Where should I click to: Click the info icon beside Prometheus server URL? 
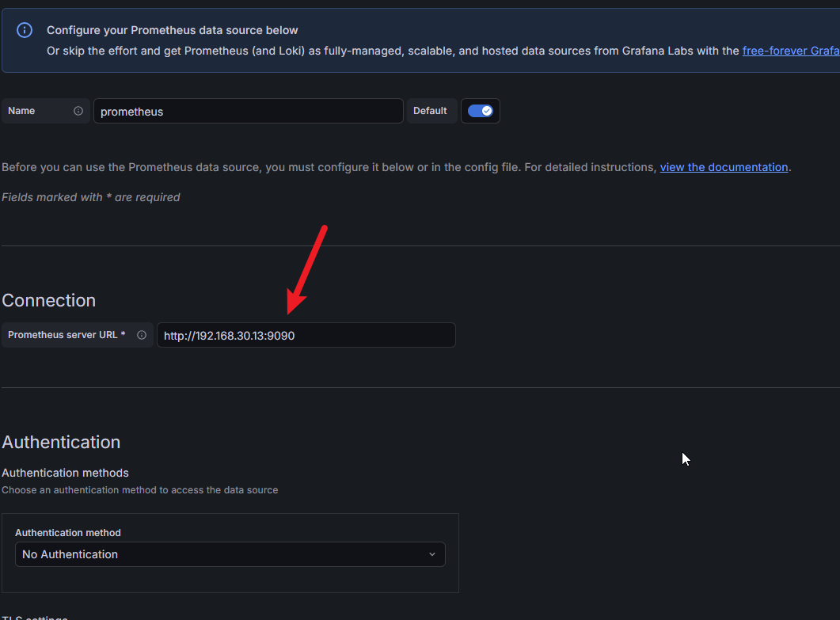(x=142, y=335)
